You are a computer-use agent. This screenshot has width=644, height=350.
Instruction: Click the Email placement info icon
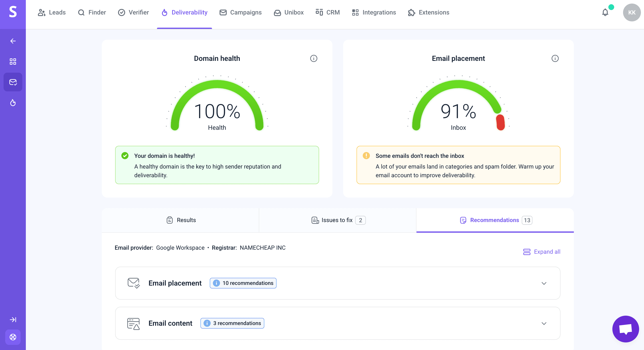555,58
